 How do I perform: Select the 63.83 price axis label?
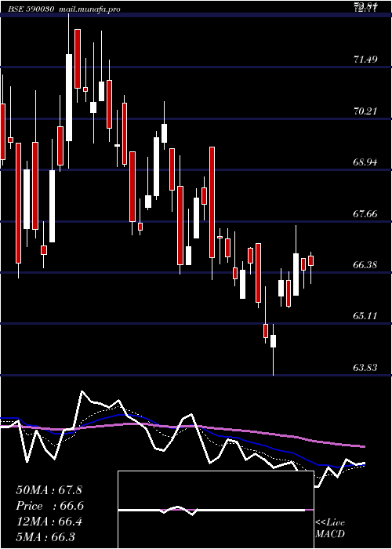365,367
